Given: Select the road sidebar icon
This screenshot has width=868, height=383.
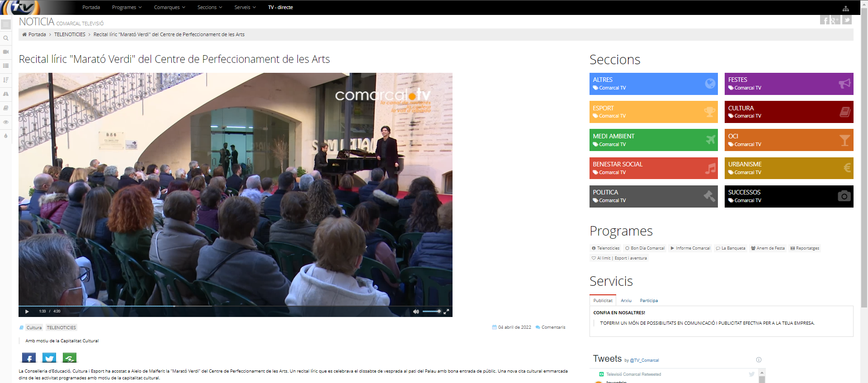Looking at the screenshot, I should (6, 94).
